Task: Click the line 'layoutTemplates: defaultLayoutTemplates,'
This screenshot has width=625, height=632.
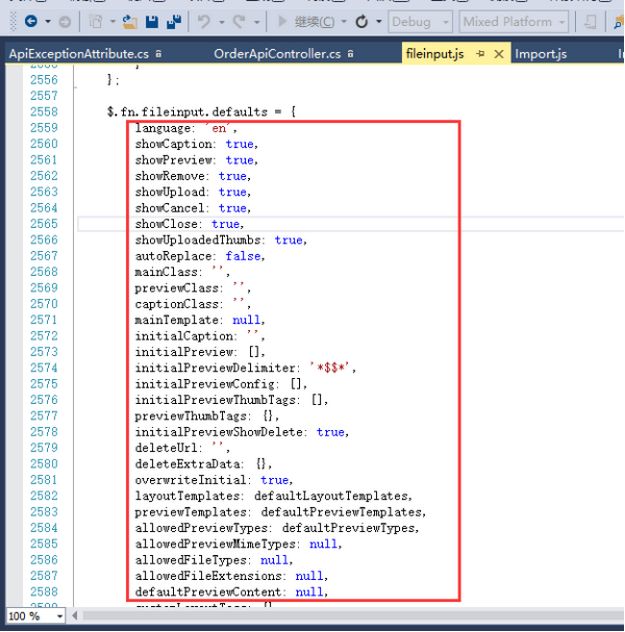Action: [274, 496]
